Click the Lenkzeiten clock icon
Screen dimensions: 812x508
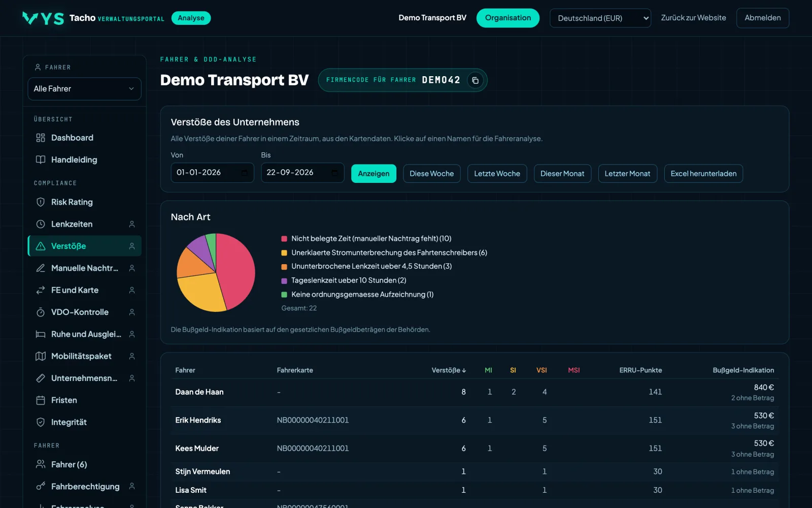coord(41,224)
